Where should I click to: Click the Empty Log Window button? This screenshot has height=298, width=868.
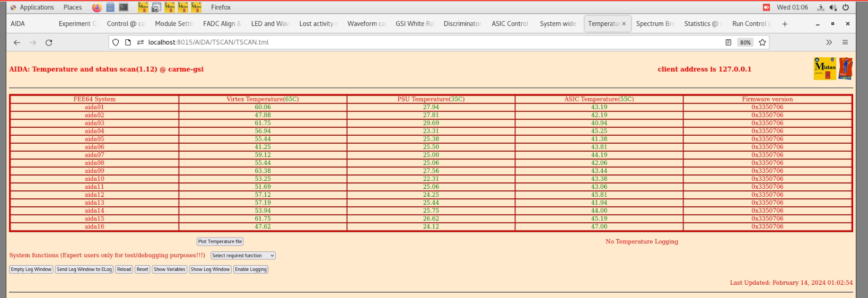[x=31, y=269]
